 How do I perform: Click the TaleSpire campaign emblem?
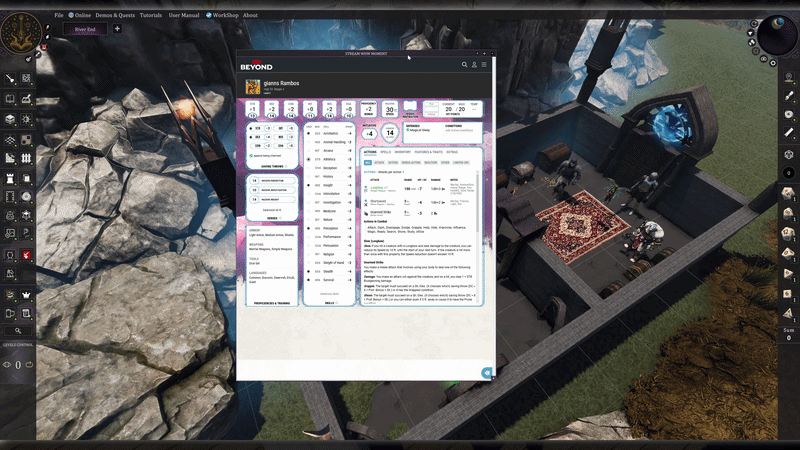pyautogui.click(x=20, y=32)
